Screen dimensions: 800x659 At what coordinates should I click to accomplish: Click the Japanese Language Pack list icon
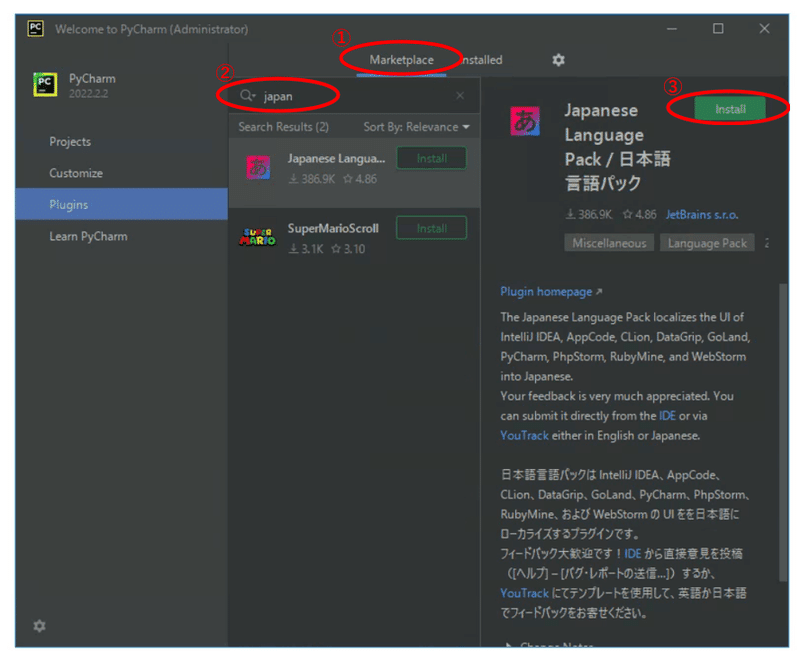coord(258,167)
